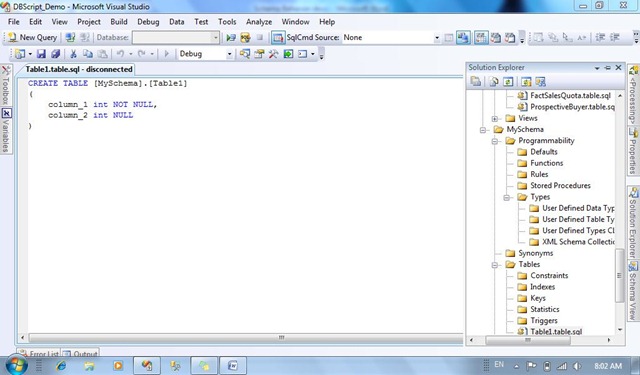Collapse the MySchema node

(483, 130)
